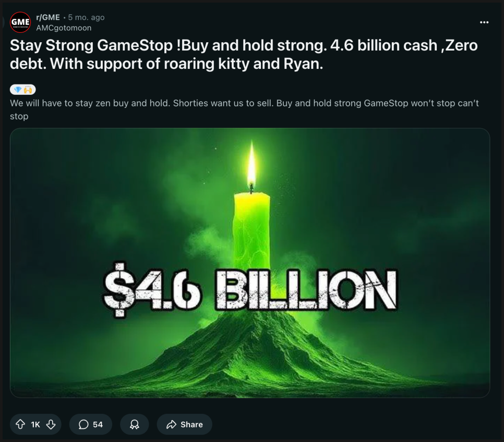
Task: Open the $4.6 BILLION candle image
Action: pos(250,263)
